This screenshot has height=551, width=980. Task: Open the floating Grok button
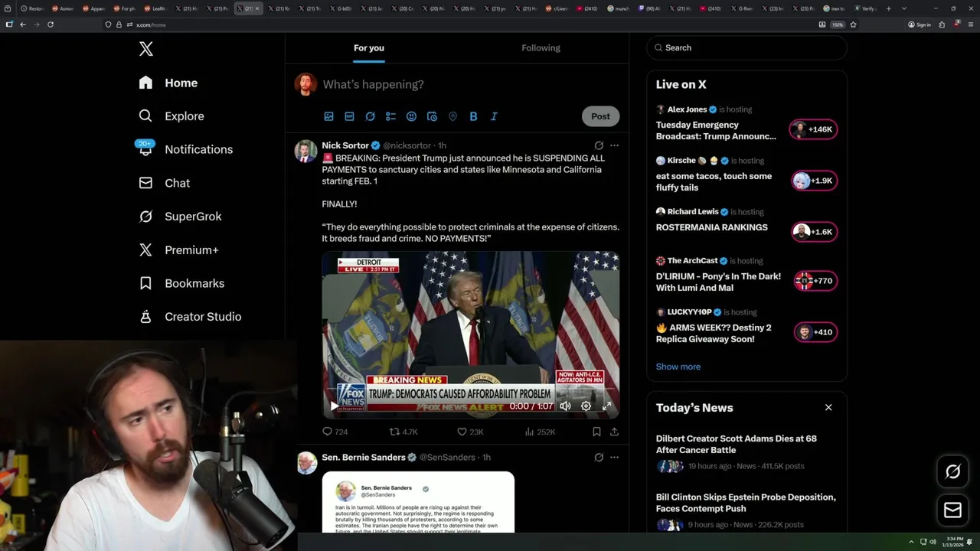tap(952, 471)
